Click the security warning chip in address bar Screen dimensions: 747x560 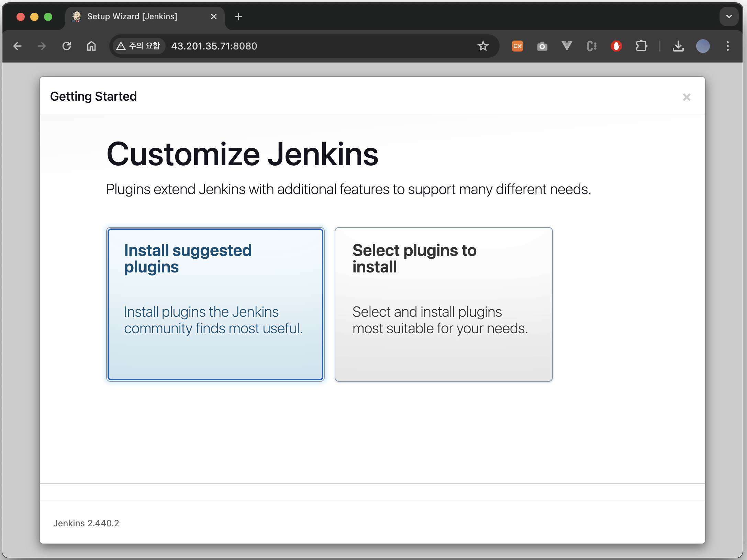pyautogui.click(x=138, y=46)
